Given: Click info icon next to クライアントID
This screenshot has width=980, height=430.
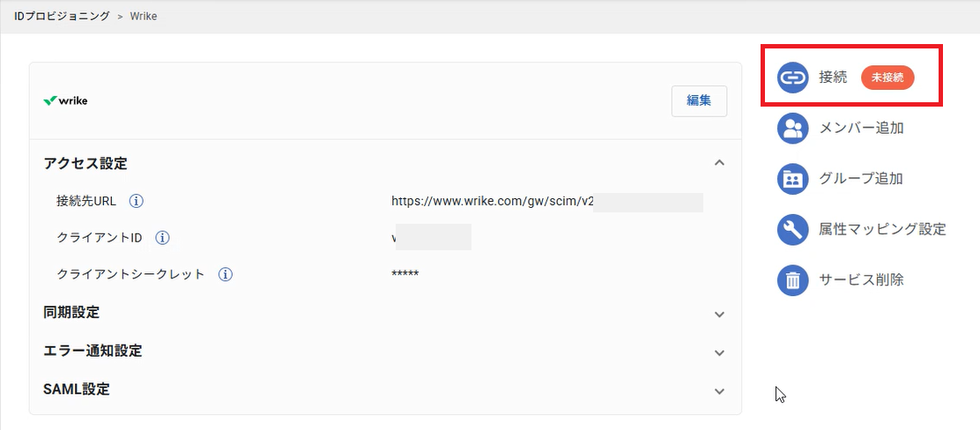Looking at the screenshot, I should pyautogui.click(x=162, y=238).
